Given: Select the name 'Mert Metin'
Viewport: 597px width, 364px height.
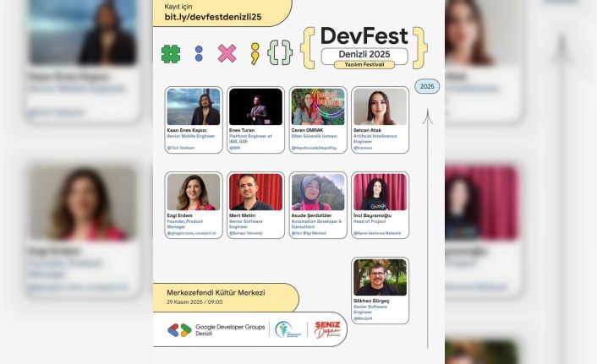Looking at the screenshot, I should (x=242, y=215).
